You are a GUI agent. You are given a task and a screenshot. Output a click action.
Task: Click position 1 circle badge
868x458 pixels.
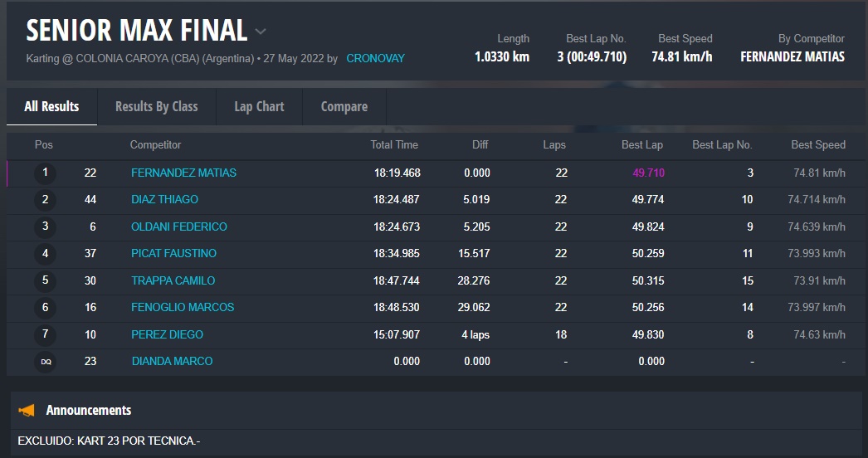point(45,173)
